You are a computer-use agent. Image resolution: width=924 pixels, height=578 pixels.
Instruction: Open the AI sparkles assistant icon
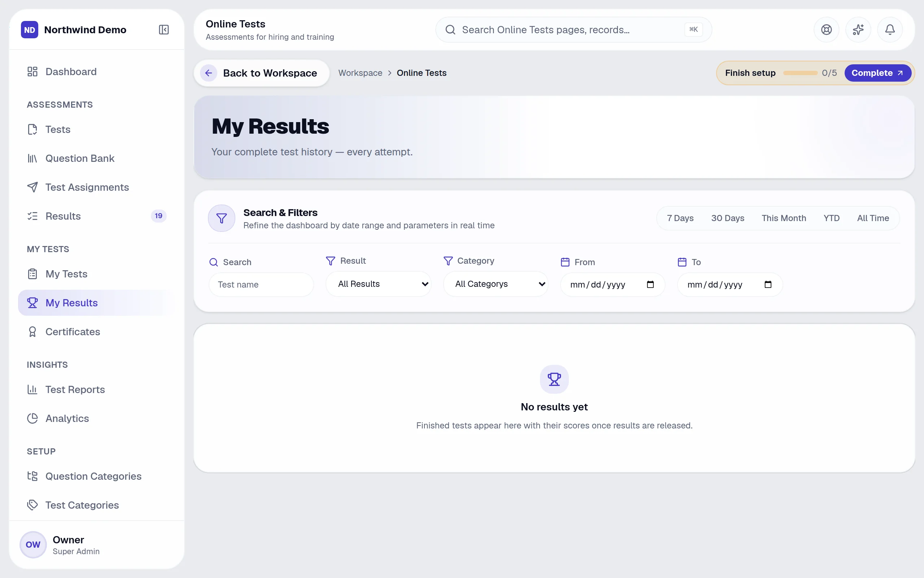(x=858, y=30)
